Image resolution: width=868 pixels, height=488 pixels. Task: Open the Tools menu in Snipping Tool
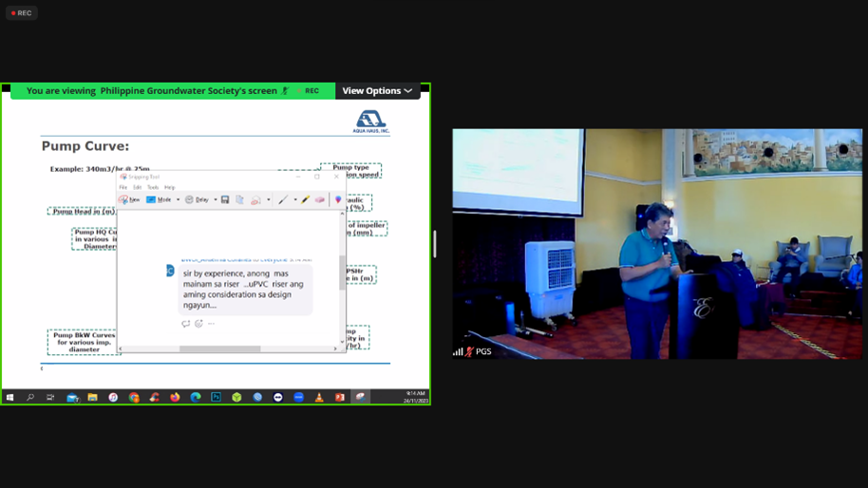point(153,188)
